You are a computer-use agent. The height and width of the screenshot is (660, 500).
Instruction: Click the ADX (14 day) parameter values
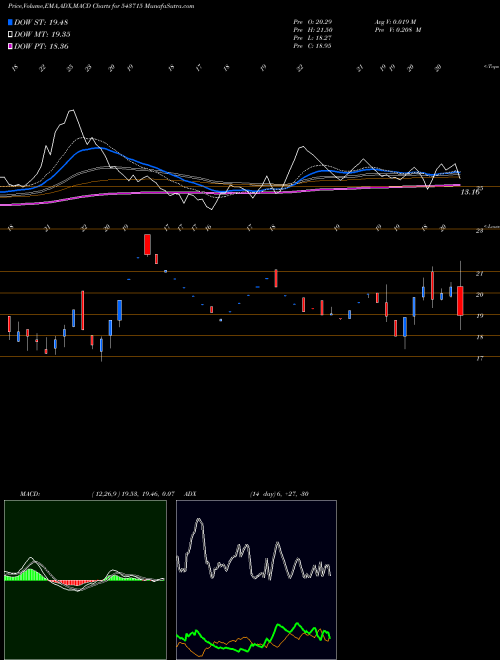(279, 494)
